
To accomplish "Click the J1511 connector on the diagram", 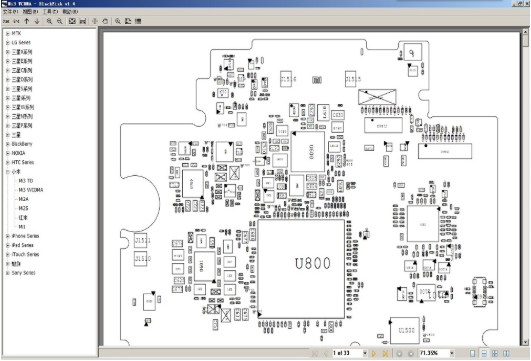I will tap(141, 240).
